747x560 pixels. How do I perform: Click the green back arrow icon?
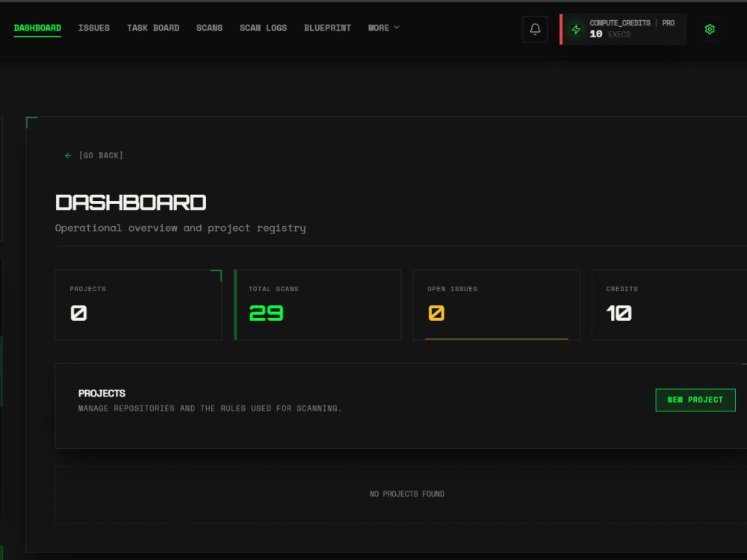(x=68, y=156)
